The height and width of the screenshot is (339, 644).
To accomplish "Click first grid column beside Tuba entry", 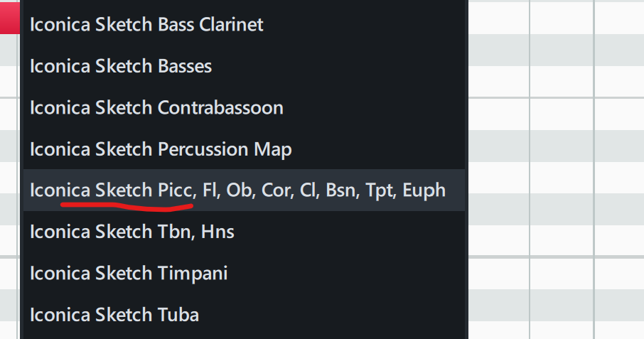I will 498,314.
